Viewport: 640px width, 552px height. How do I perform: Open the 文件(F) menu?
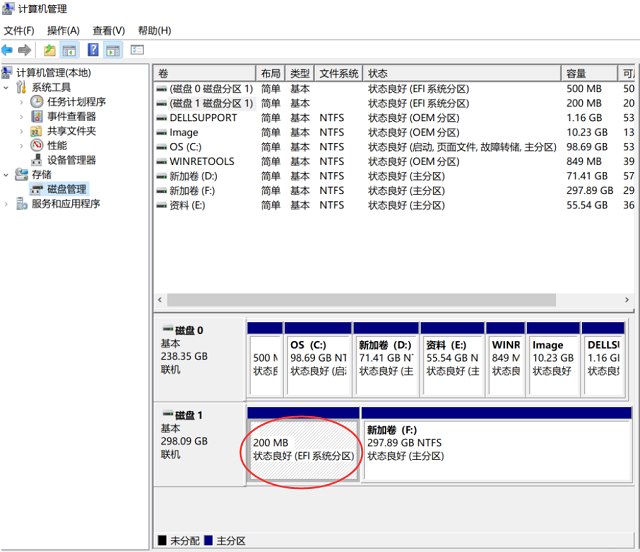[19, 31]
